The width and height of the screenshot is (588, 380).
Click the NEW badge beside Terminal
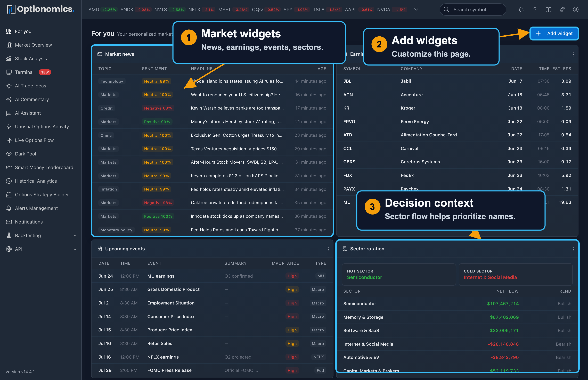point(45,72)
